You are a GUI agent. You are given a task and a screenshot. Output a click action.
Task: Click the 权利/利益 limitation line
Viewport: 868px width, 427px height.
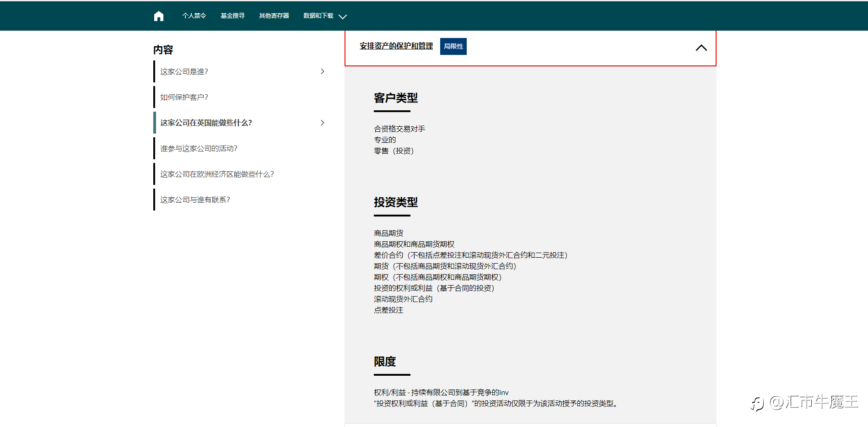pyautogui.click(x=441, y=392)
